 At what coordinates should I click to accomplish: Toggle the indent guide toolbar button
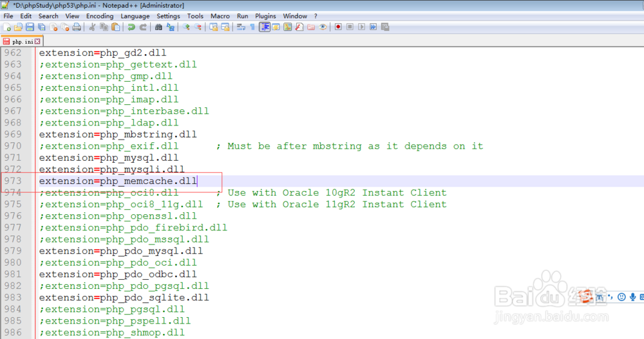[x=265, y=27]
